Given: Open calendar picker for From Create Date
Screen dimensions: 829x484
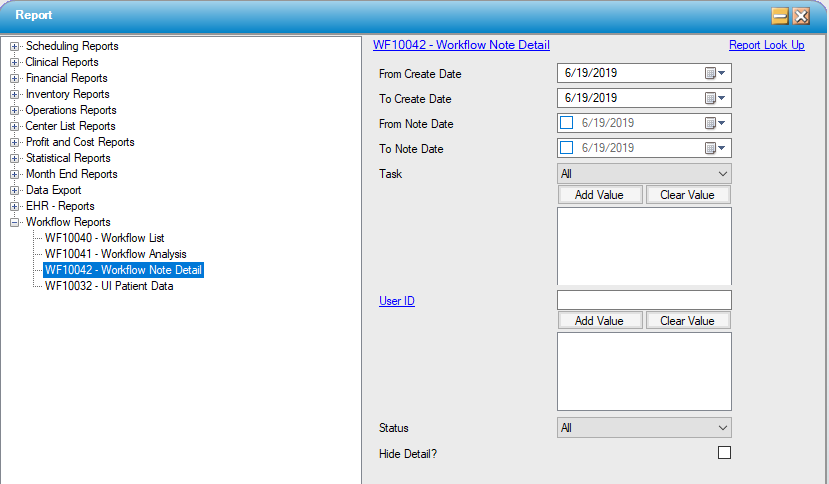Looking at the screenshot, I should (x=715, y=73).
